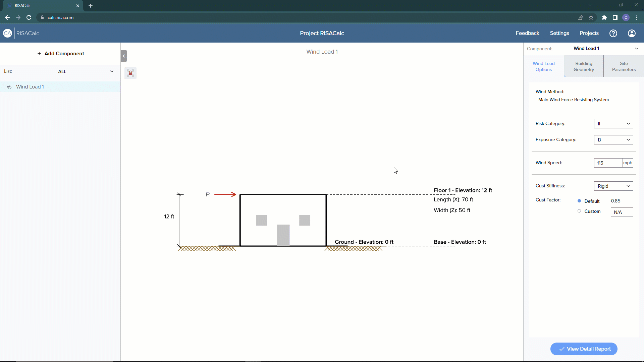
Task: Click the RISACalc CA logo
Action: click(7, 33)
